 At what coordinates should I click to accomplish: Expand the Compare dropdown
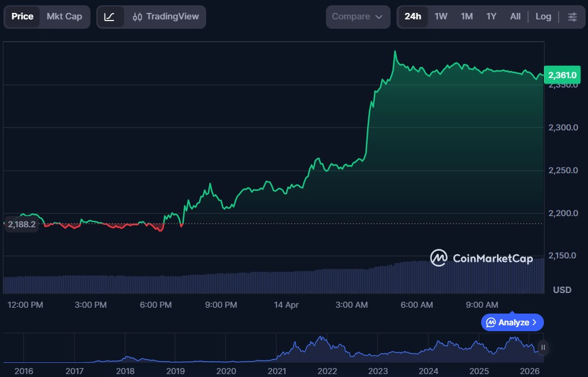point(357,16)
